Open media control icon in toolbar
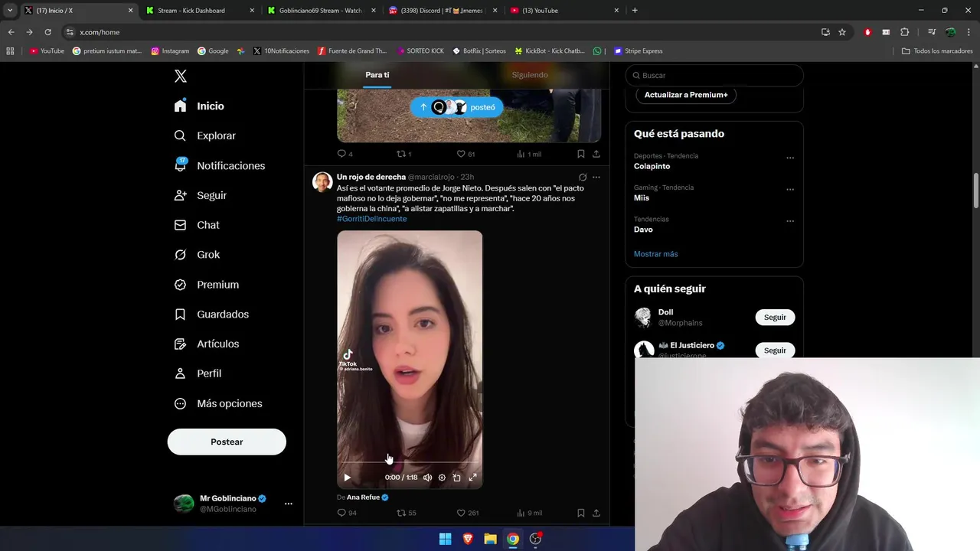Image resolution: width=980 pixels, height=551 pixels. pyautogui.click(x=932, y=32)
